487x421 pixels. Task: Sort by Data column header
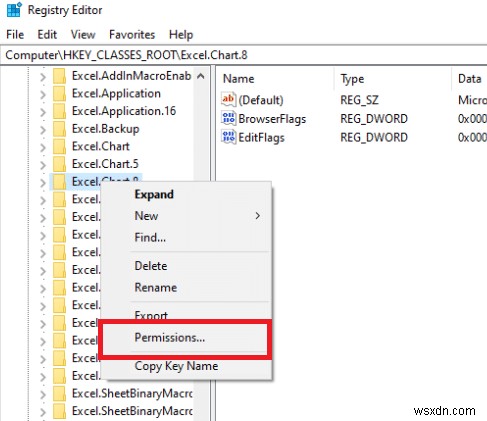coord(470,79)
